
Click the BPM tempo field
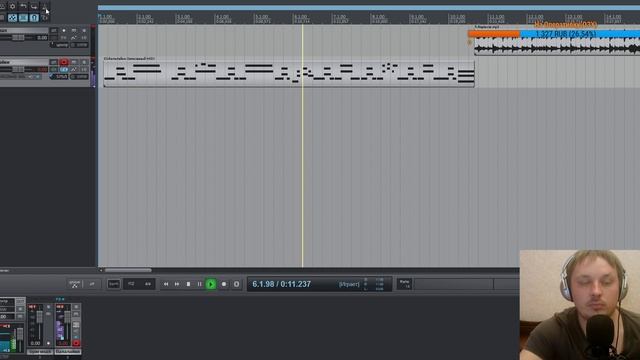click(x=113, y=284)
